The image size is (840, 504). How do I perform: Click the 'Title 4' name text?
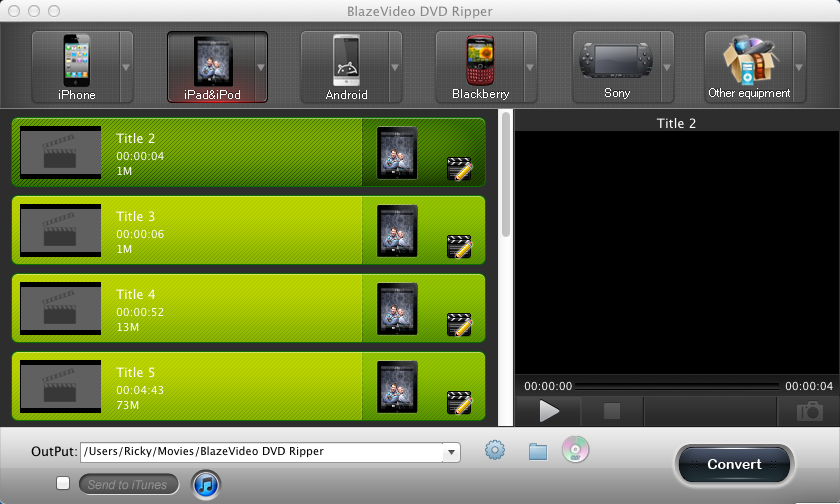(136, 295)
